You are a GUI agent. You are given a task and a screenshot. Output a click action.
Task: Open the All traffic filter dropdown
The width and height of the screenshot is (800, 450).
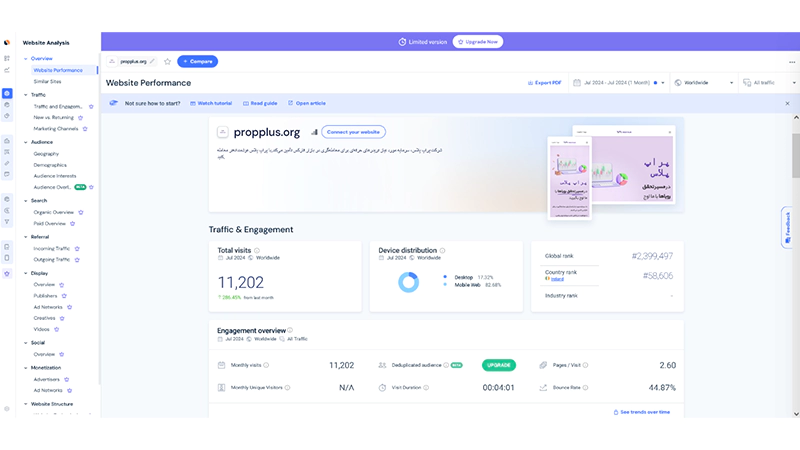tap(769, 83)
